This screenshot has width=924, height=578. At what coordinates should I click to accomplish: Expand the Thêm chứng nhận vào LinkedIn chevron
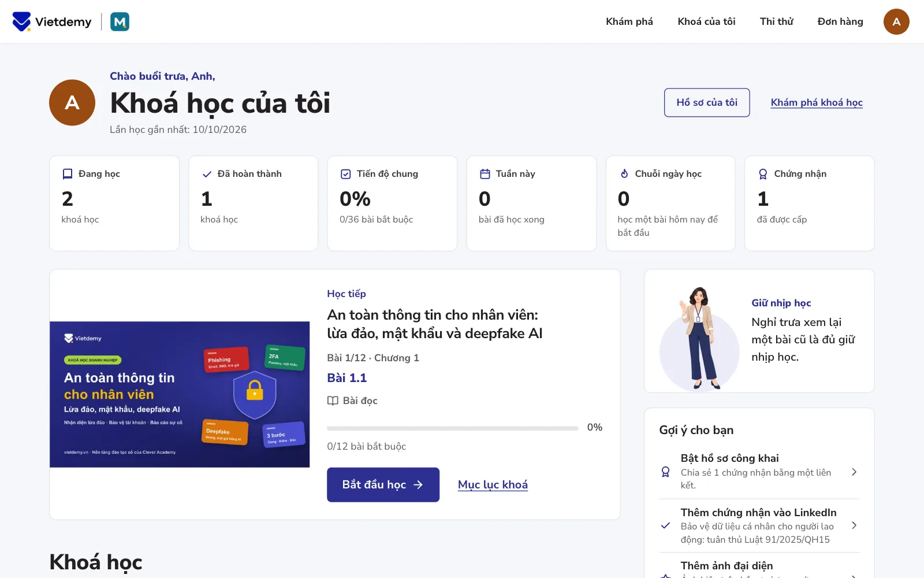[854, 525]
